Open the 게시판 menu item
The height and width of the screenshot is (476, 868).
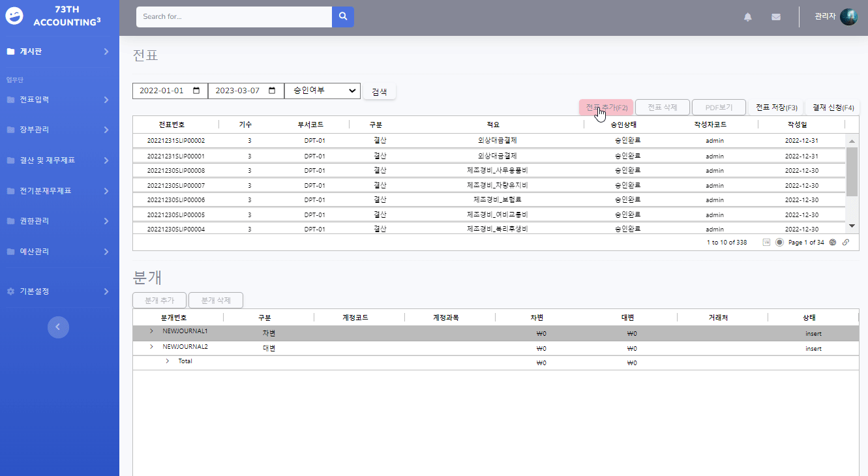[x=59, y=52]
